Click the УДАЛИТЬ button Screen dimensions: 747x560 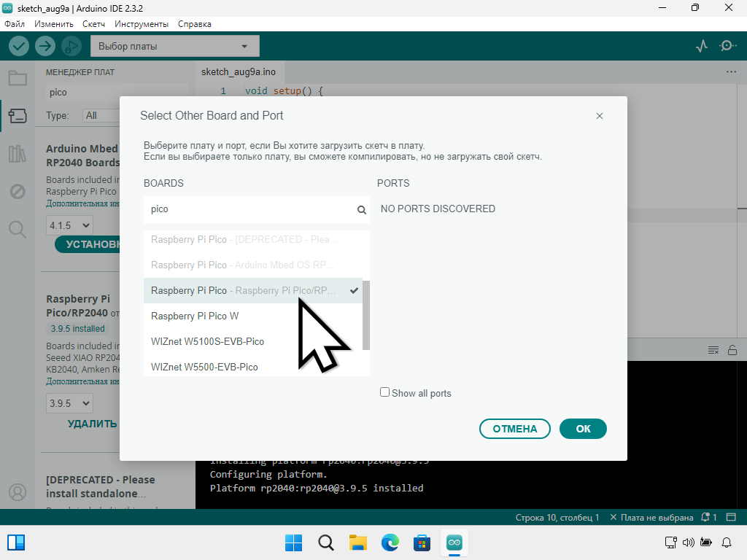coord(93,424)
